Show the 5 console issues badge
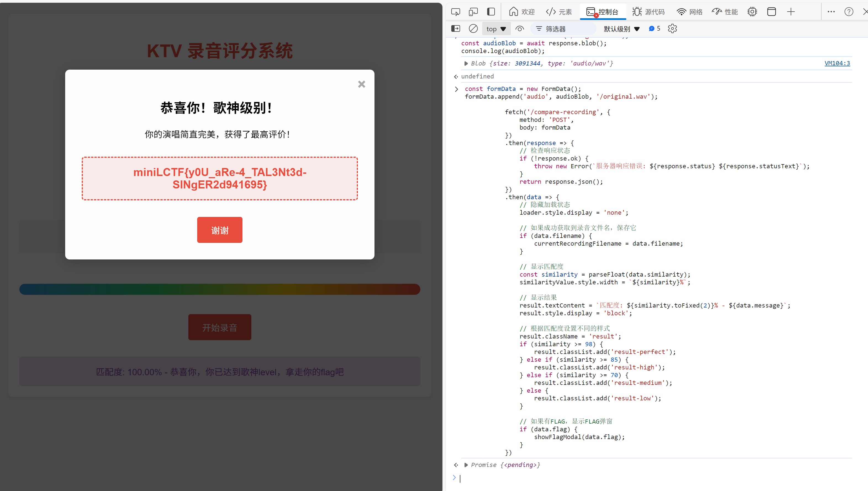The height and width of the screenshot is (491, 868). (x=654, y=29)
